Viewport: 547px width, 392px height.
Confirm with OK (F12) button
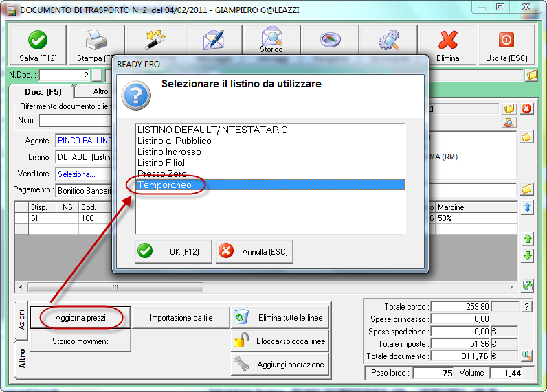pyautogui.click(x=173, y=251)
